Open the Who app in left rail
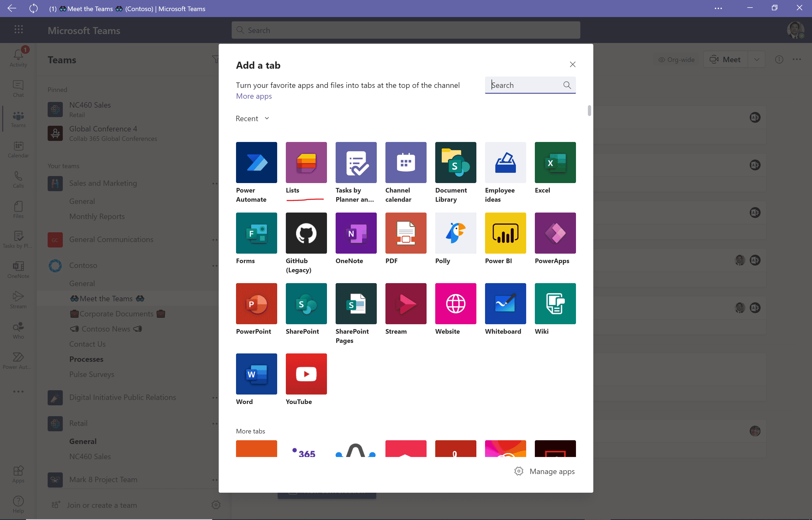This screenshot has height=520, width=812. 18,330
